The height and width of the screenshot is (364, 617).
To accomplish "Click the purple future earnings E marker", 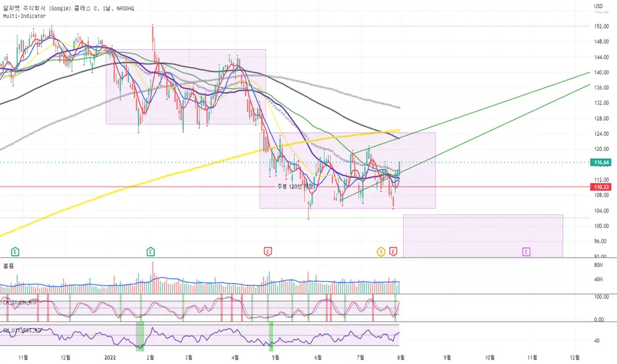I will pyautogui.click(x=526, y=251).
